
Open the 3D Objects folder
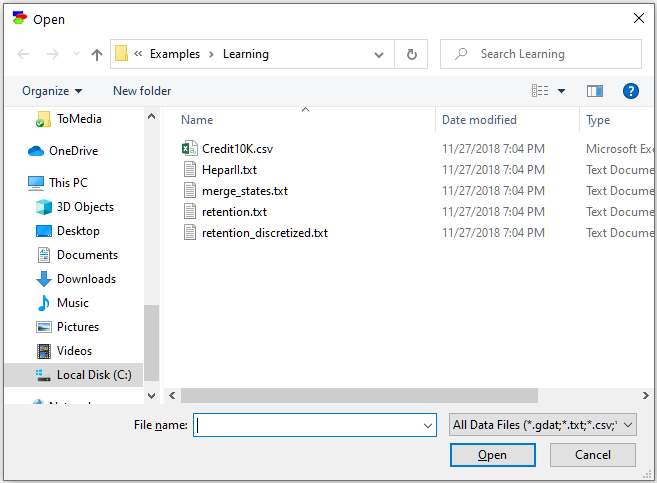click(85, 207)
